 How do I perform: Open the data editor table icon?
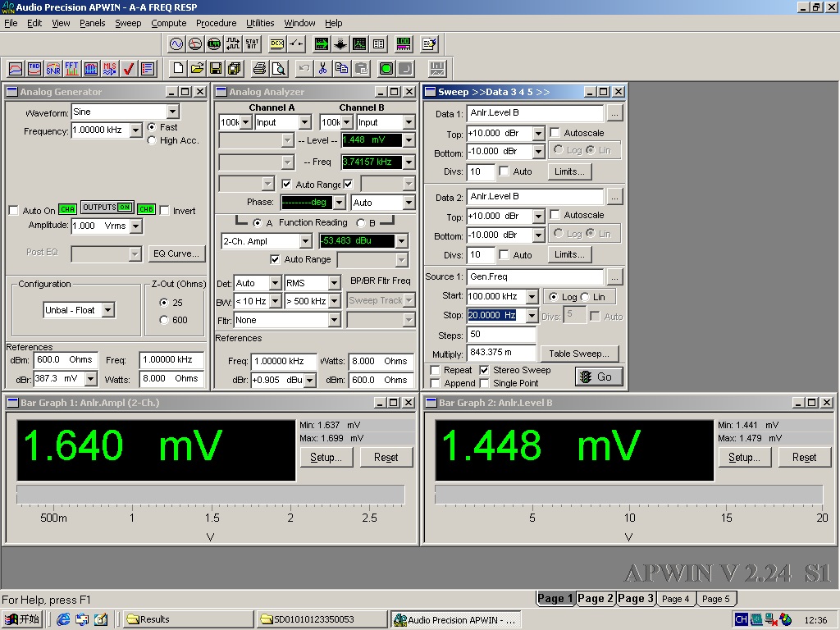[378, 44]
